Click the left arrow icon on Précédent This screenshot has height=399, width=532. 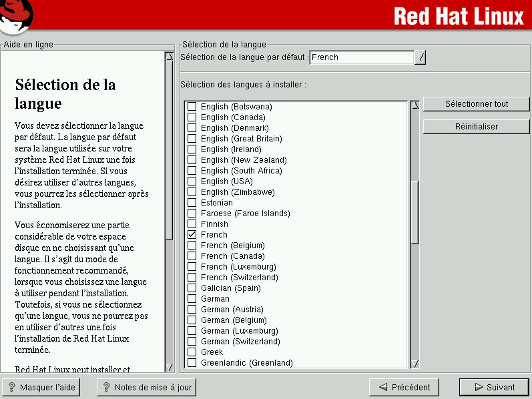click(x=382, y=387)
